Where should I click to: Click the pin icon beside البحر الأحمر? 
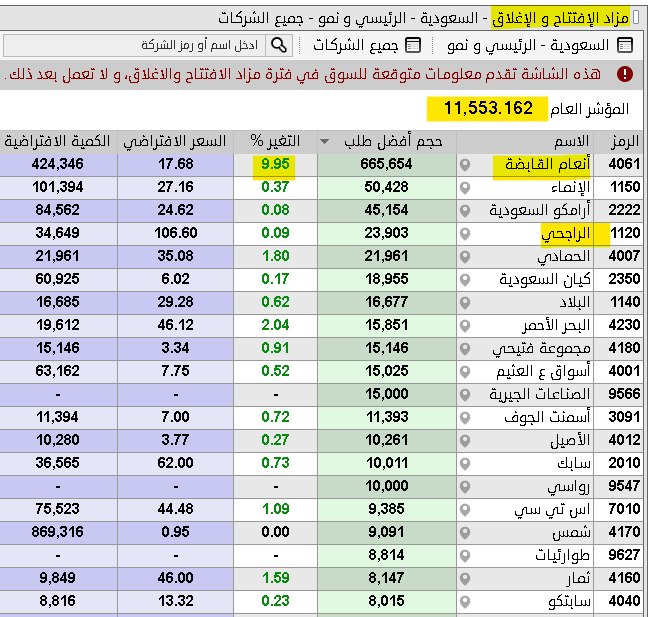click(x=465, y=326)
